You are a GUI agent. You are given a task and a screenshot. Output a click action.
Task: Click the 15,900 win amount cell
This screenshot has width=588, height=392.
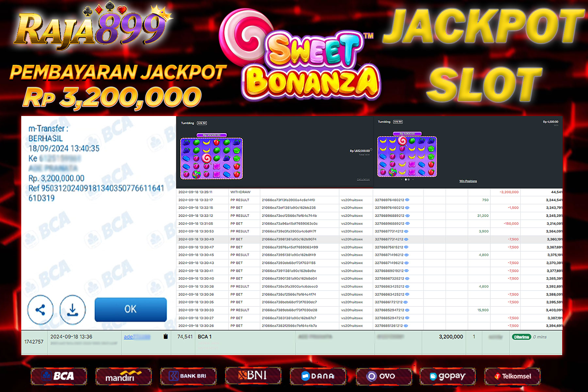483,310
